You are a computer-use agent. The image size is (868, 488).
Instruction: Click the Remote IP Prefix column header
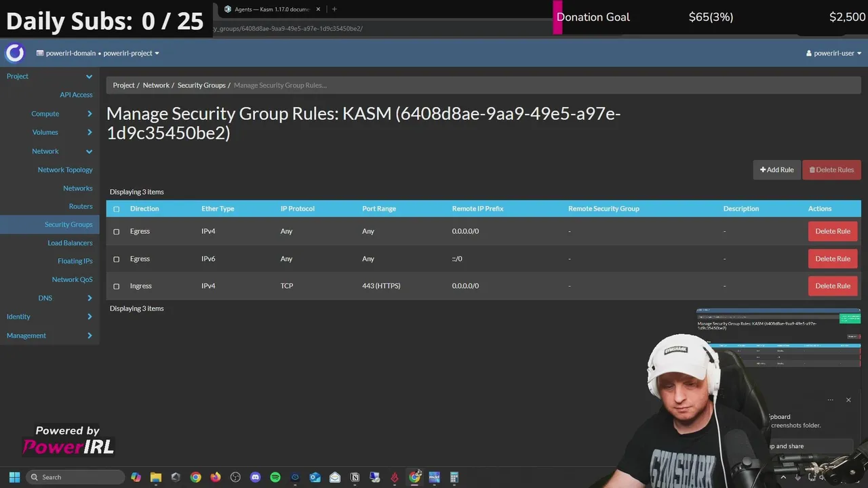click(477, 209)
